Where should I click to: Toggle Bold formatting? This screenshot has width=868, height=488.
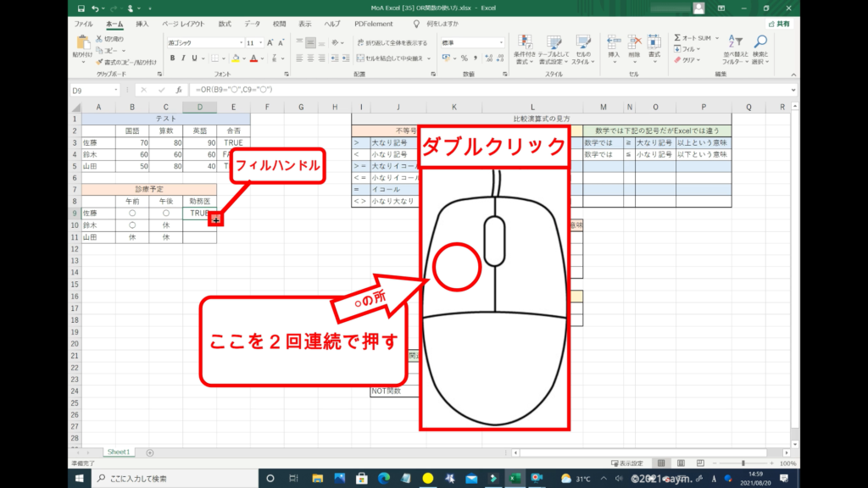172,58
